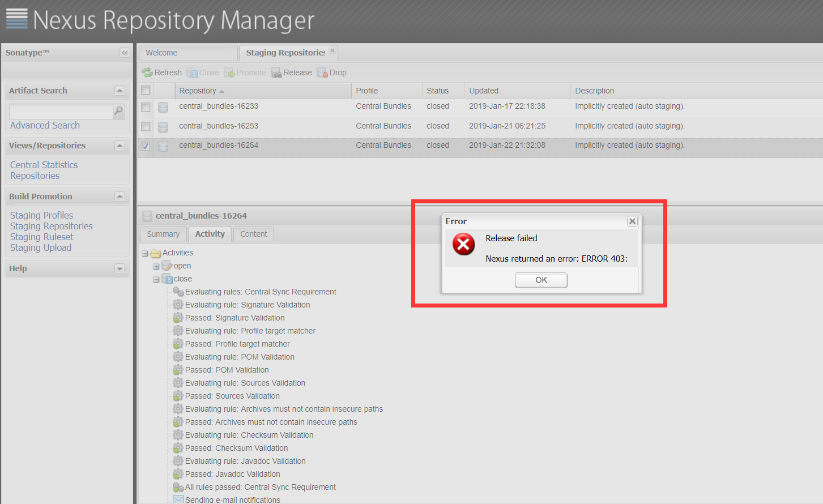823x504 pixels.
Task: Collapse the close activity node
Action: [x=156, y=279]
